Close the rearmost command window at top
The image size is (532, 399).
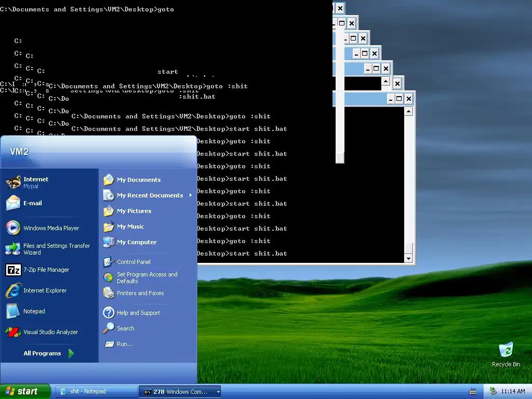340,8
